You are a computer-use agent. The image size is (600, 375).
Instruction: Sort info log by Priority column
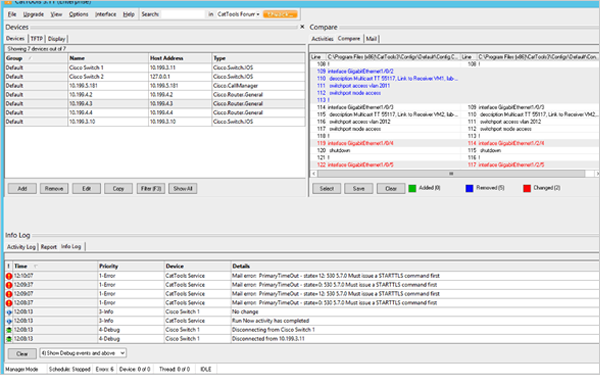tap(131, 266)
